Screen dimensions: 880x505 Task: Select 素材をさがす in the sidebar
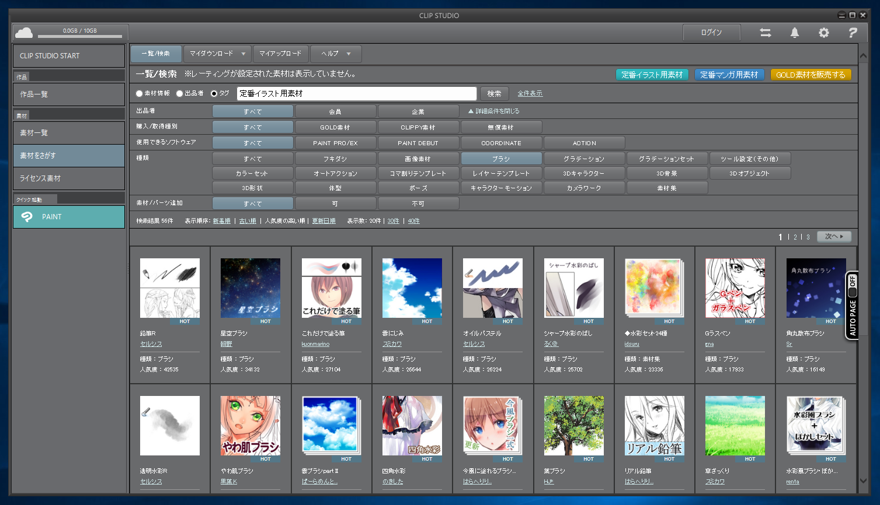68,155
